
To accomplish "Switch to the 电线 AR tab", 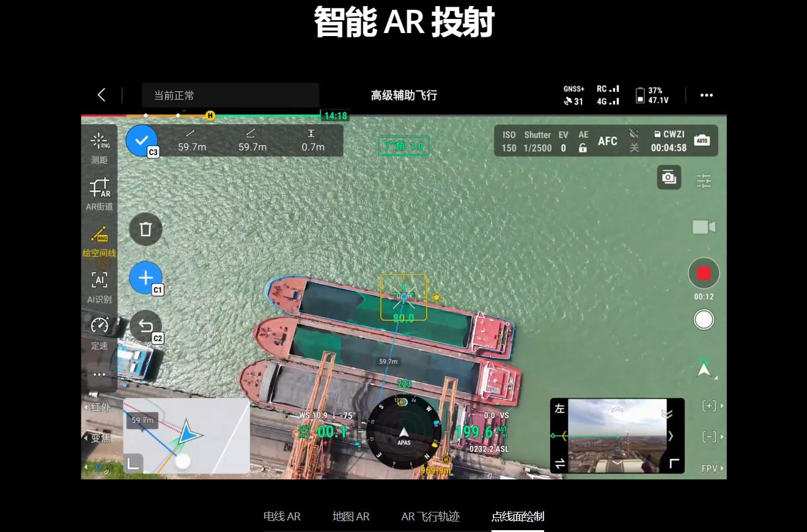I will pos(282,517).
